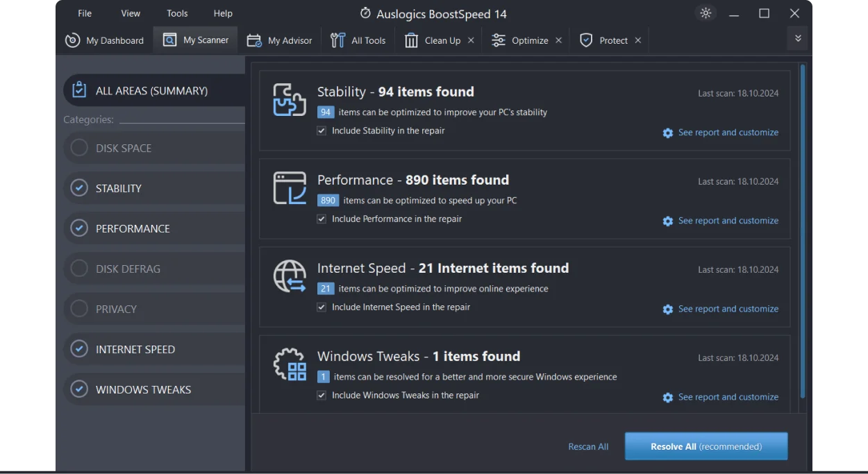This screenshot has height=474, width=868.
Task: Disable the Internet Speed category checkmark
Action: coord(79,349)
